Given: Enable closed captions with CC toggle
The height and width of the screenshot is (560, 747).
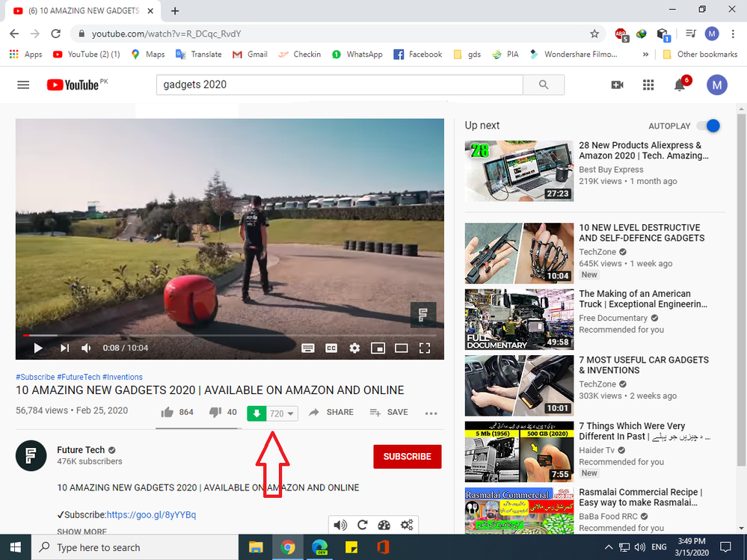Looking at the screenshot, I should (x=331, y=348).
